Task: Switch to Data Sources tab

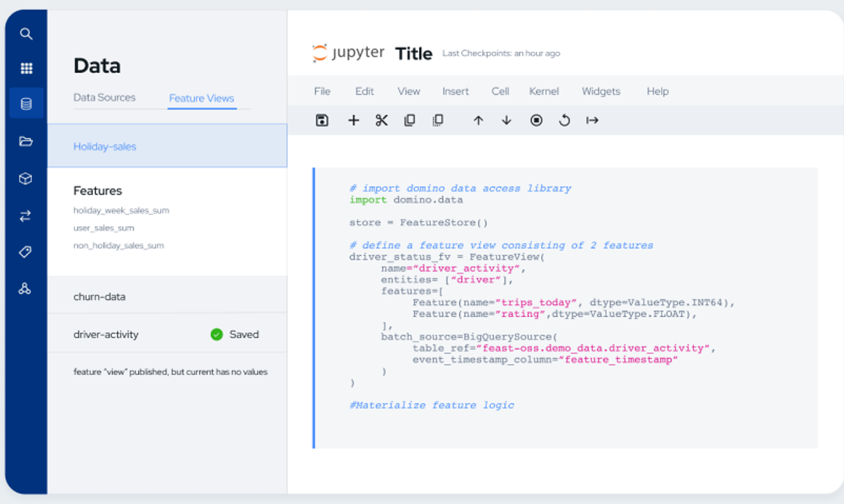Action: (x=104, y=98)
